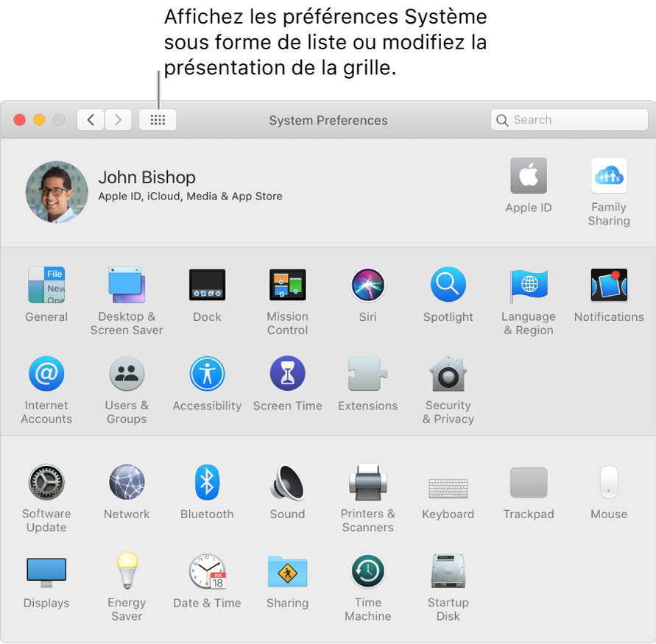Open Language & Region preferences
The image size is (656, 644).
tap(529, 285)
